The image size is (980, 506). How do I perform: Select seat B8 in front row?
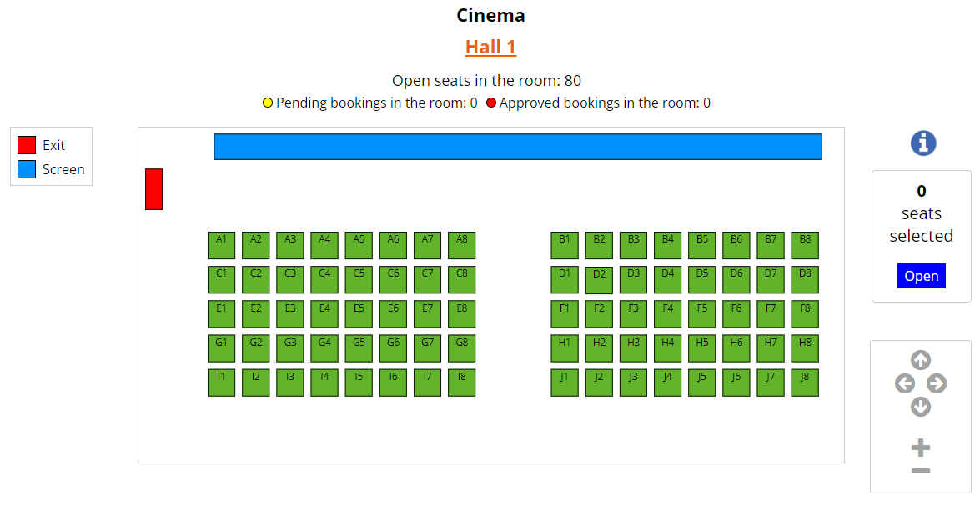[x=805, y=246]
